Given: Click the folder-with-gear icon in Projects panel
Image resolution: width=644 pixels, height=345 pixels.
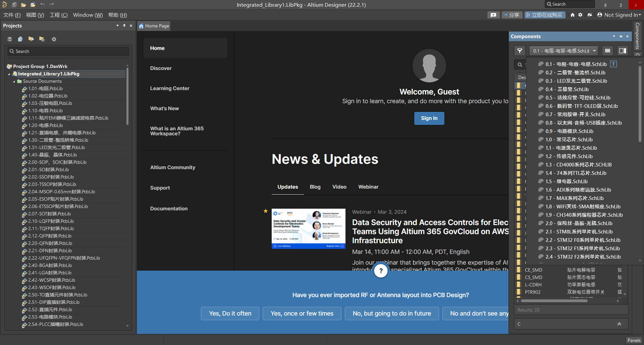Looking at the screenshot, I should click(x=42, y=39).
